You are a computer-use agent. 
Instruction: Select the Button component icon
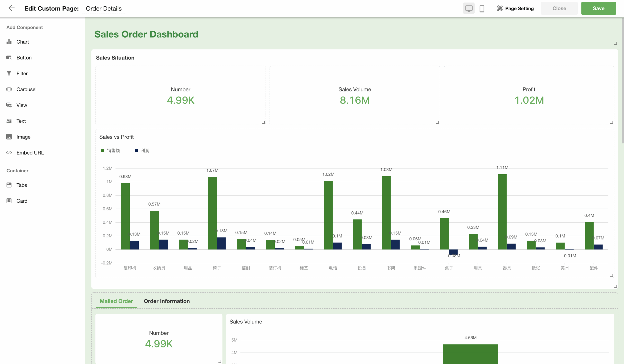point(9,58)
